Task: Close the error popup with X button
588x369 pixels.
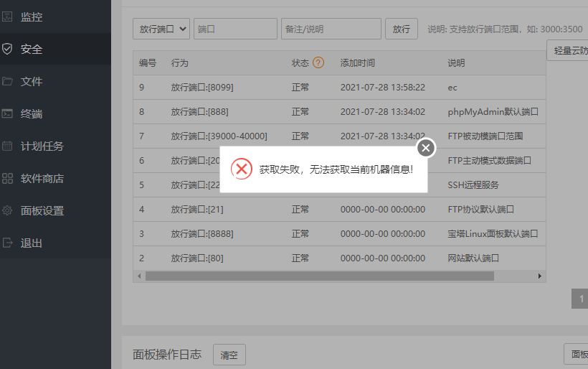Action: 426,148
